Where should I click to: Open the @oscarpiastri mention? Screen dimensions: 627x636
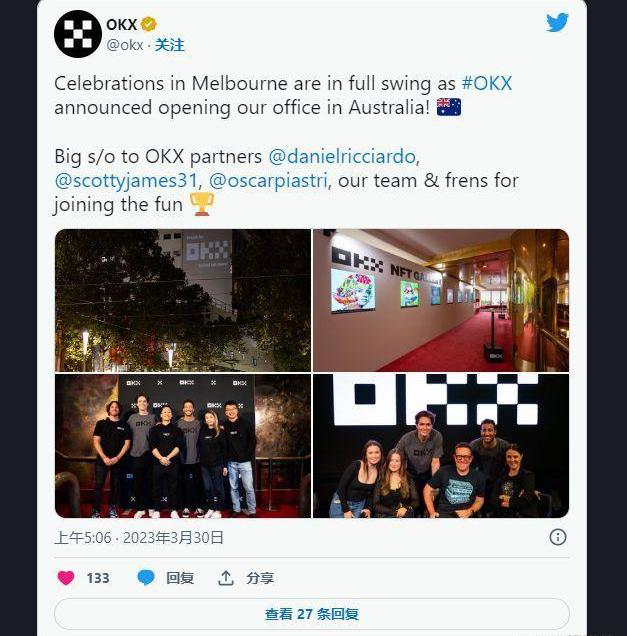[268, 181]
